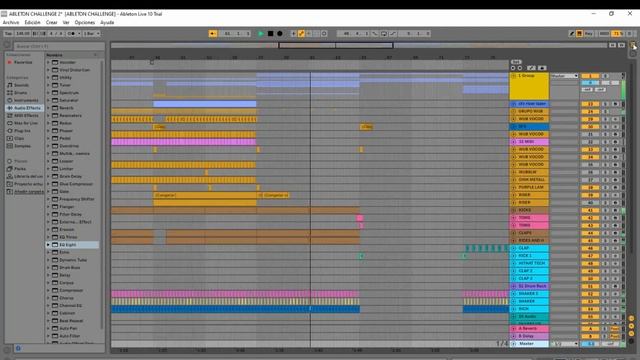The width and height of the screenshot is (640, 360).
Task: Toggle activator A for A Reverb return
Action: pyautogui.click(x=590, y=329)
